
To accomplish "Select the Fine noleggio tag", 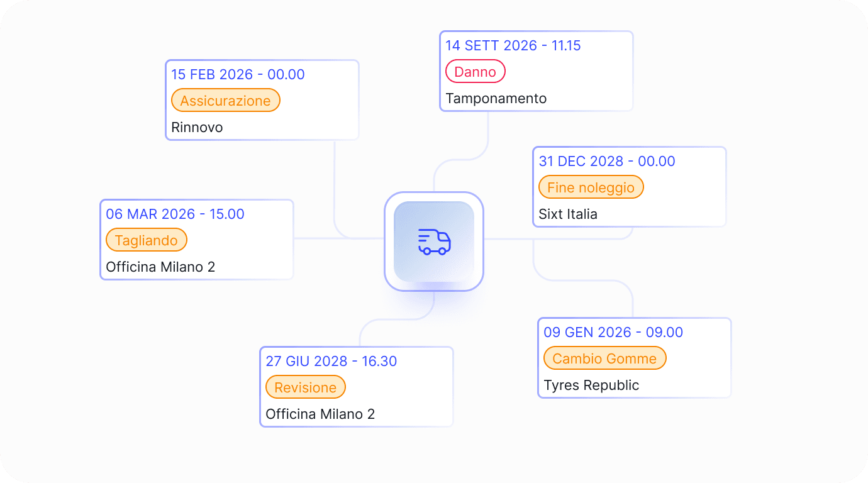I will click(591, 187).
